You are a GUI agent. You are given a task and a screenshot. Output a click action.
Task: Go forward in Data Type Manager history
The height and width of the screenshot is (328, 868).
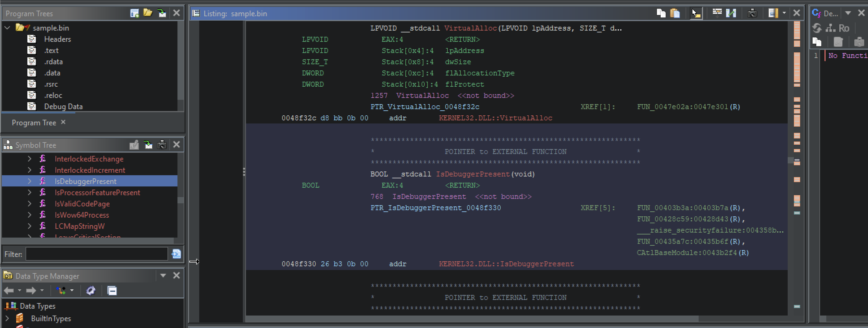(x=31, y=291)
